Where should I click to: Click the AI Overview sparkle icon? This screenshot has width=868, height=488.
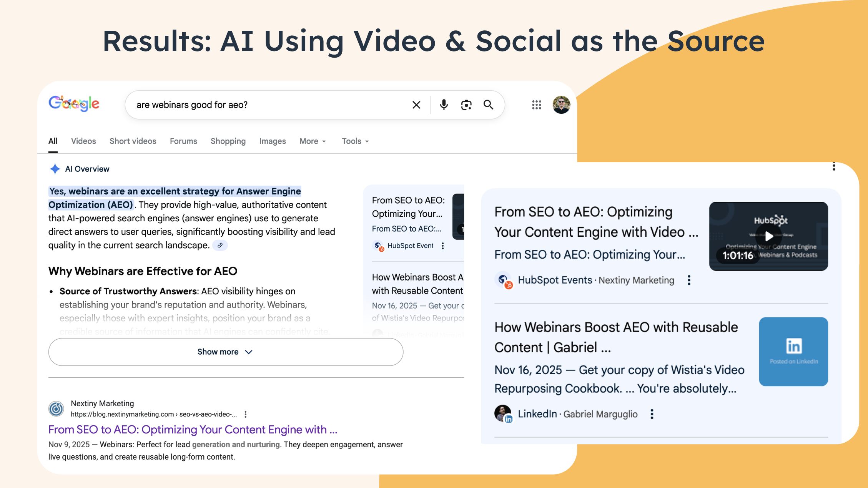coord(55,169)
